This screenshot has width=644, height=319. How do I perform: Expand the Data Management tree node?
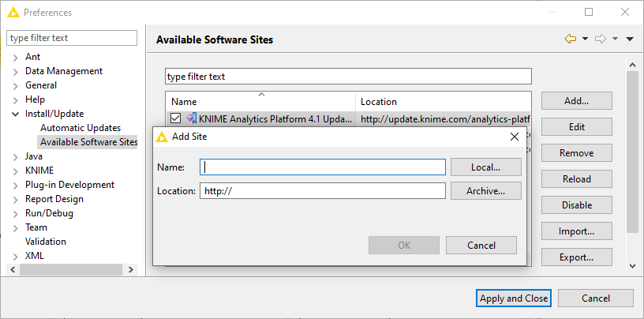click(15, 72)
